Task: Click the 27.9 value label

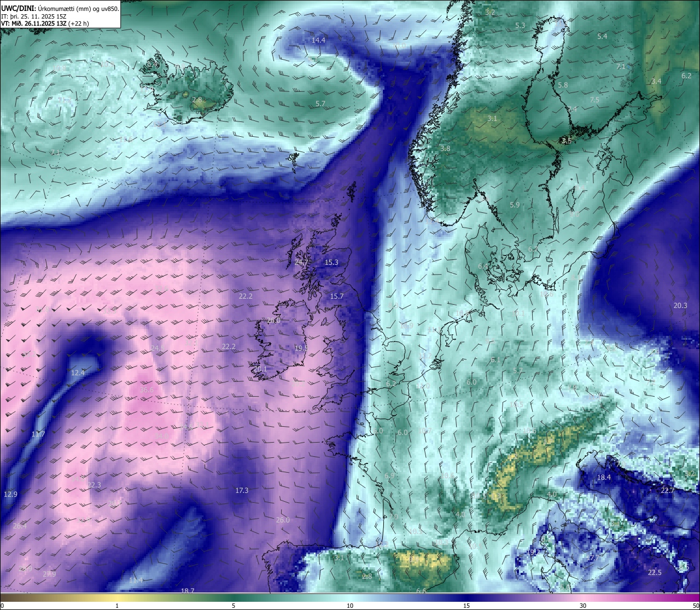Action: click(49, 574)
